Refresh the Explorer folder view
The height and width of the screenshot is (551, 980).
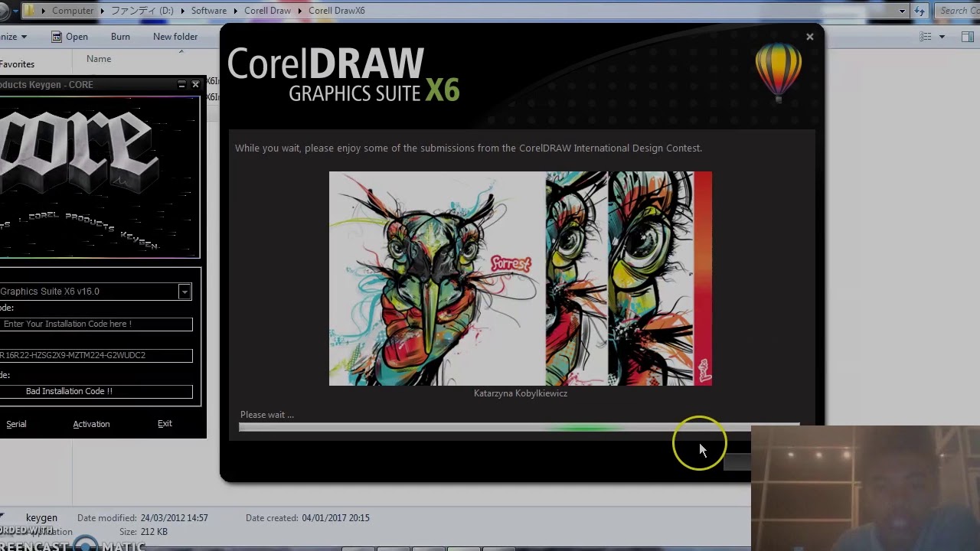pos(920,11)
